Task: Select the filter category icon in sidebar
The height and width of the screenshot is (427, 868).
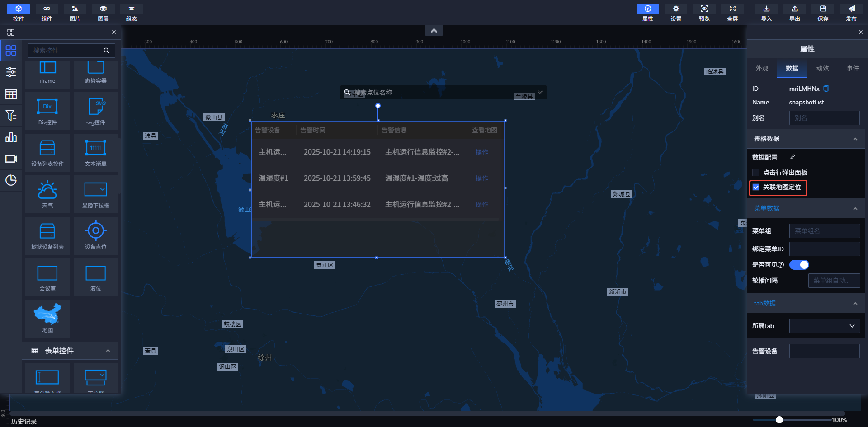Action: point(11,115)
